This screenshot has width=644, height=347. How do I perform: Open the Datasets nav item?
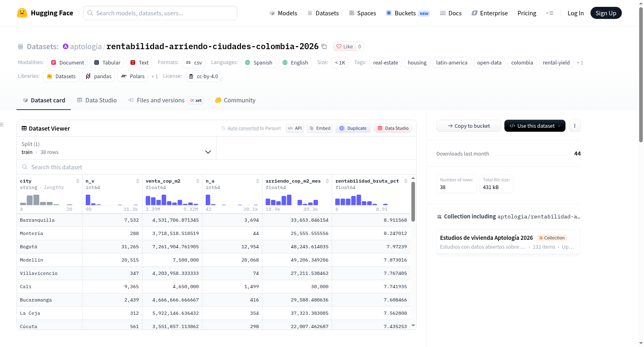click(323, 13)
